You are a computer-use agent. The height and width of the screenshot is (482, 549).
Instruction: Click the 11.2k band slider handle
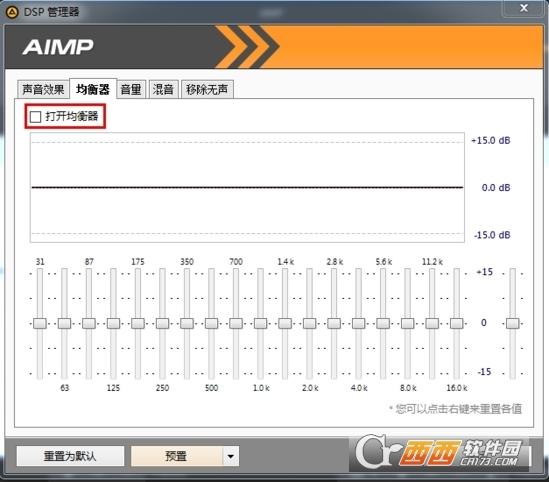point(432,323)
